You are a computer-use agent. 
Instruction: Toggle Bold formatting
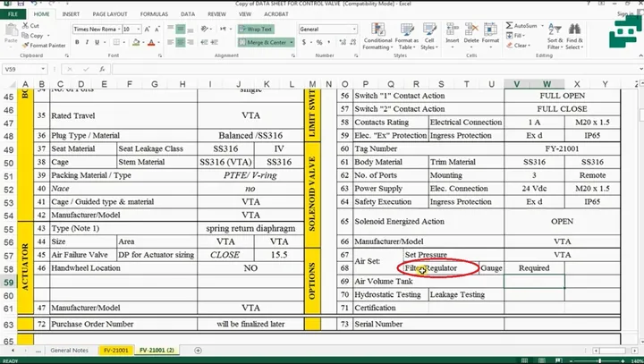77,42
